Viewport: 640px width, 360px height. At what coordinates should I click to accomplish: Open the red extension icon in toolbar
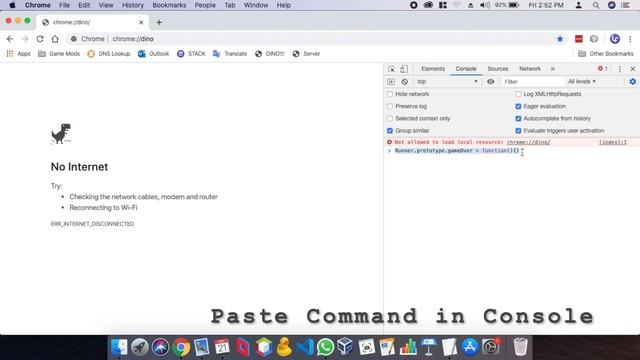click(x=579, y=39)
